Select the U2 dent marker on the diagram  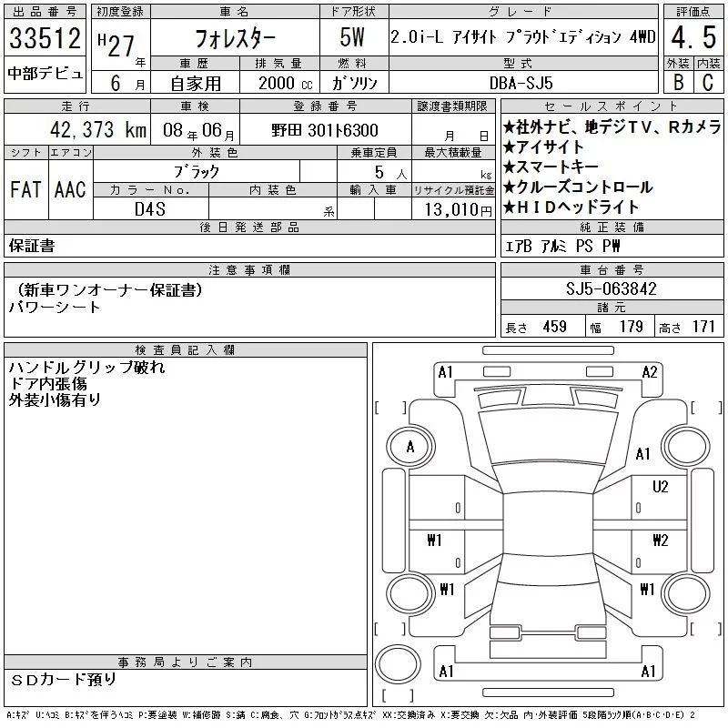point(660,486)
